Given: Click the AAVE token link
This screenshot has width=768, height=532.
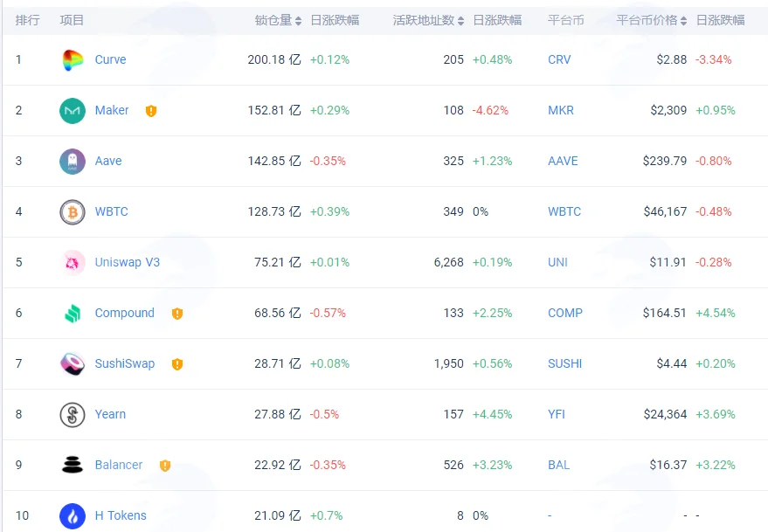Looking at the screenshot, I should tap(563, 161).
